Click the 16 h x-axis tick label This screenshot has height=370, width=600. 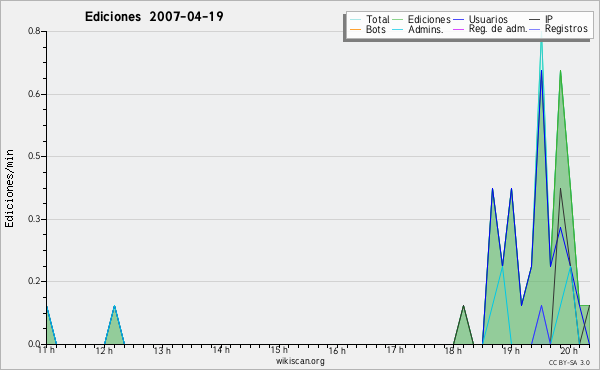coord(337,350)
